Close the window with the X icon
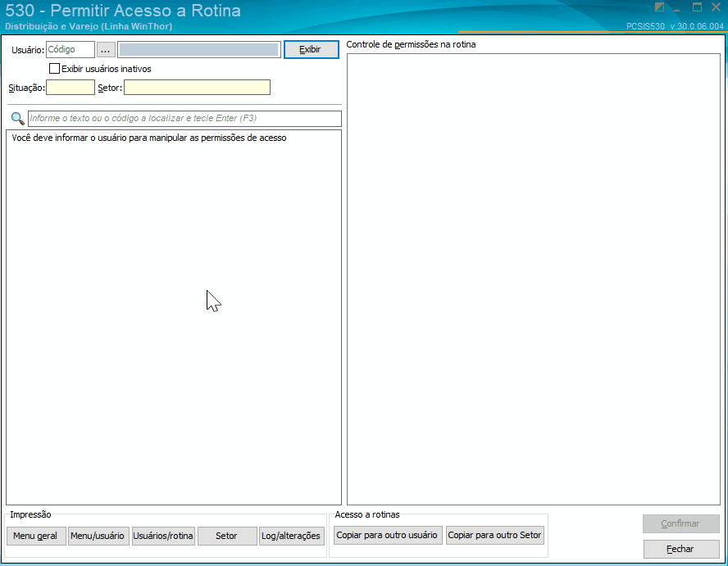728x566 pixels. tap(716, 7)
